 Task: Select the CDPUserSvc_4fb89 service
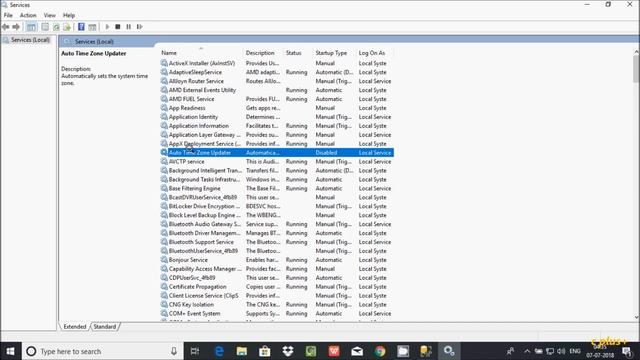coord(277,278)
